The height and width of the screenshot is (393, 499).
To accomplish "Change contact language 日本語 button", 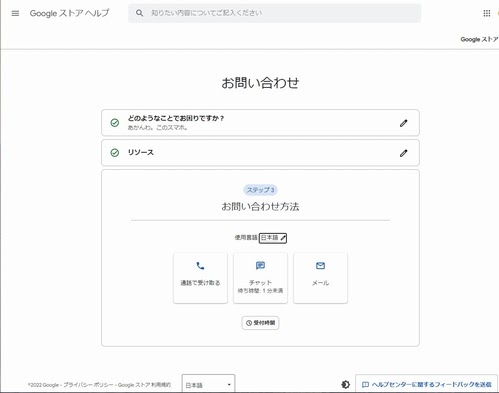I will (273, 238).
